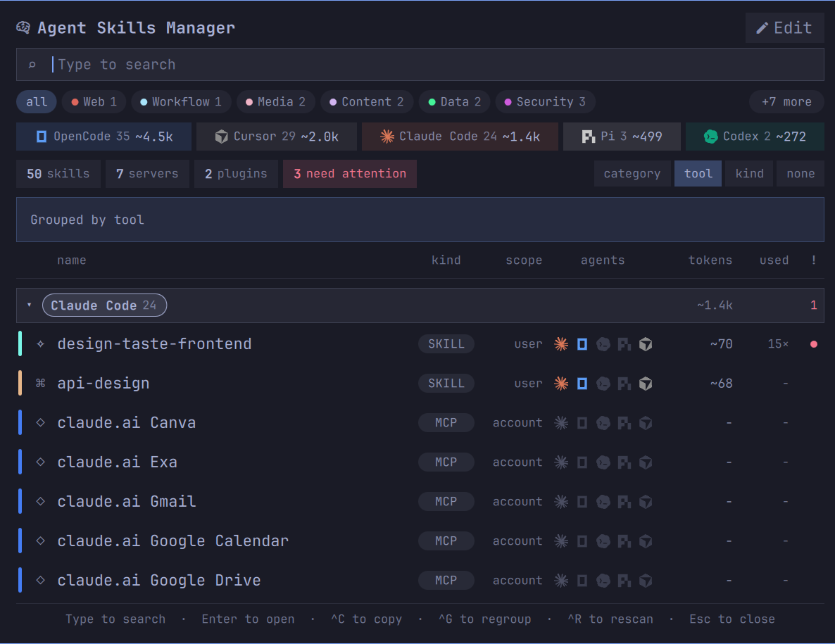Expand the +7 more categories chip
The height and width of the screenshot is (644, 835).
click(786, 101)
